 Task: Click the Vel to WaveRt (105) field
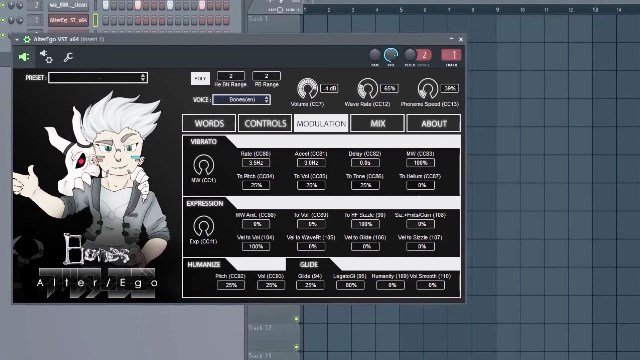click(311, 247)
